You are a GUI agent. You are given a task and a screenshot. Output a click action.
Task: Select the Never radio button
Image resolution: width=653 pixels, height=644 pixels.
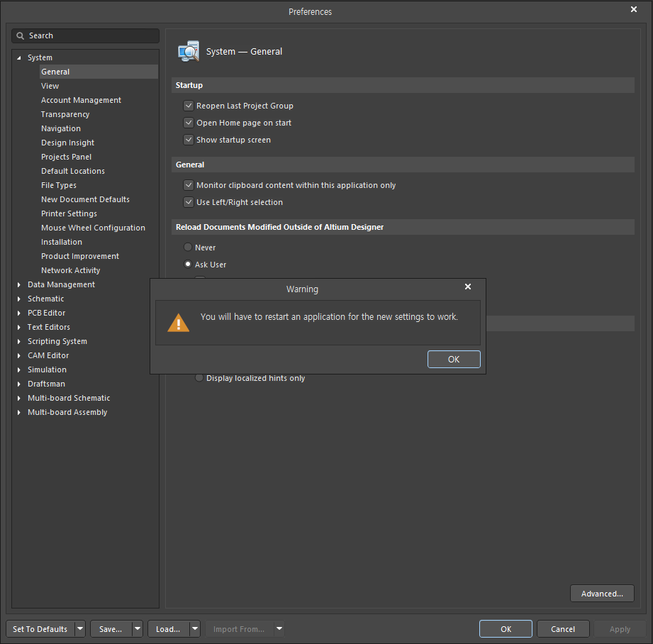(188, 248)
